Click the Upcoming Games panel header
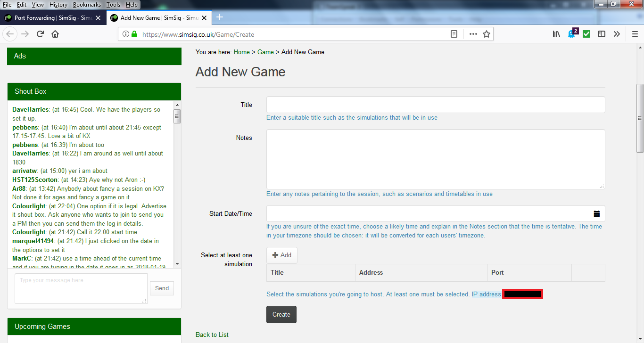The height and width of the screenshot is (343, 644). coord(94,327)
